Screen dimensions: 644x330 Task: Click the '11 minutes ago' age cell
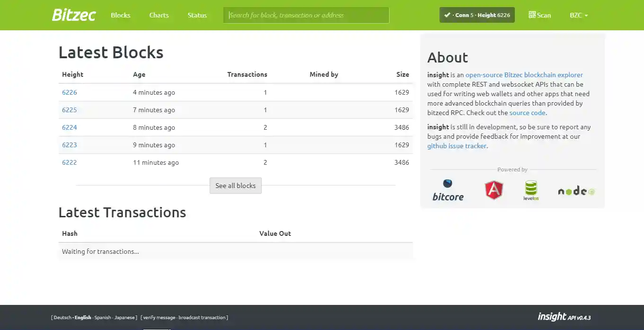click(x=156, y=162)
